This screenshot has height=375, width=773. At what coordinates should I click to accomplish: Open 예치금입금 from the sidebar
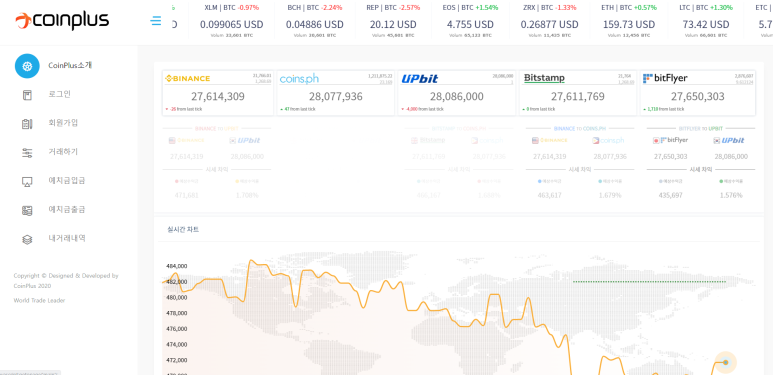[x=67, y=180]
